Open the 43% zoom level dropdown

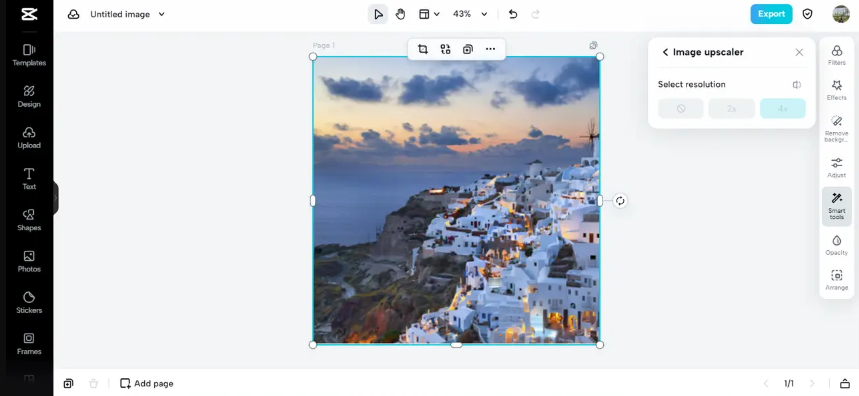470,14
